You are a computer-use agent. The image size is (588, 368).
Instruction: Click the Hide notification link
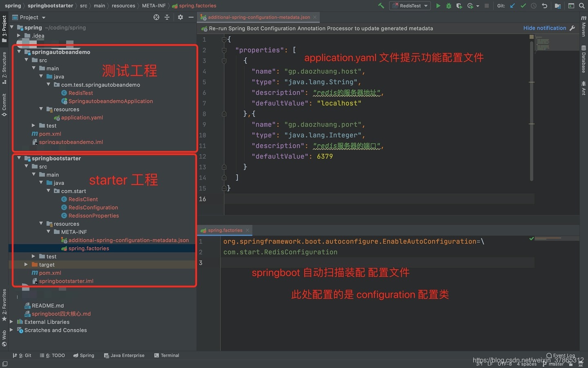545,28
